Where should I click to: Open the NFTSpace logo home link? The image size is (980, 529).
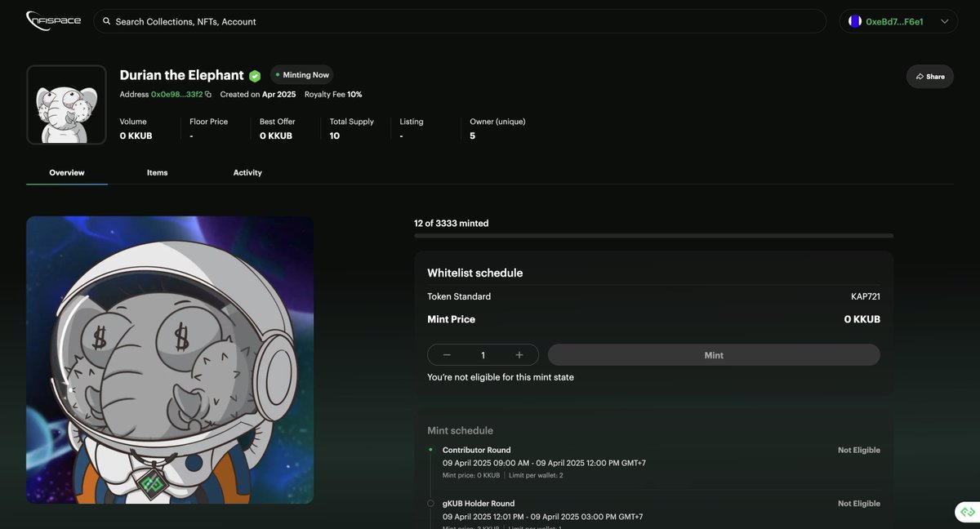pos(54,20)
